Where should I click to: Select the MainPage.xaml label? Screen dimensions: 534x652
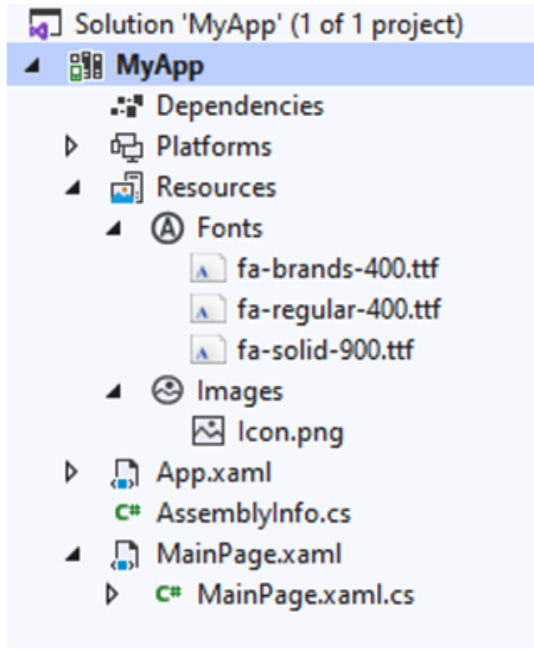click(x=249, y=555)
